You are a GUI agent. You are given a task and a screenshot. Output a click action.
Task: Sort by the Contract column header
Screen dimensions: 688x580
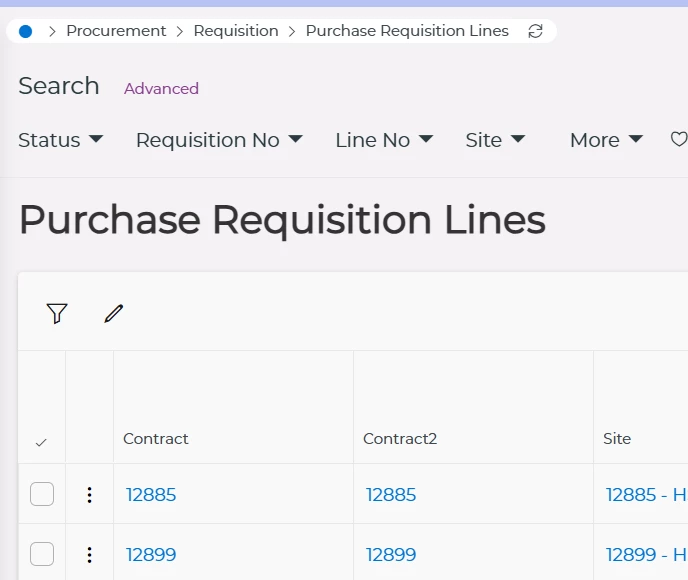coord(156,438)
